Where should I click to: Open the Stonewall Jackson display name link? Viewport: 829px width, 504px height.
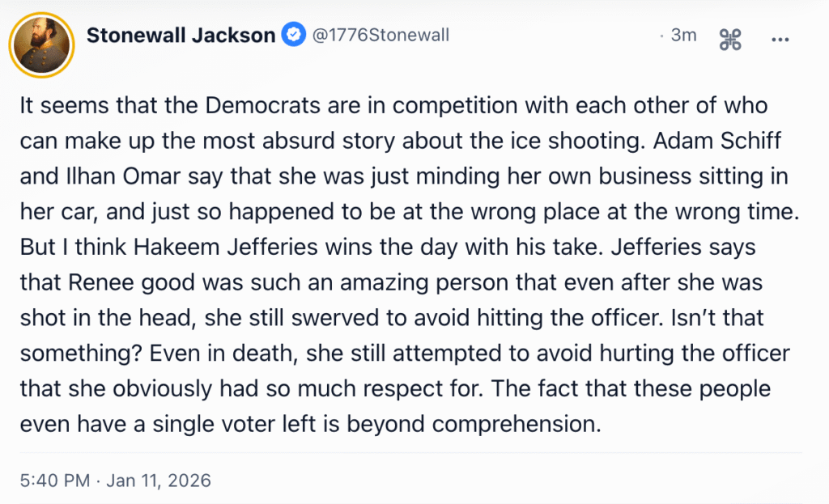[x=181, y=36]
